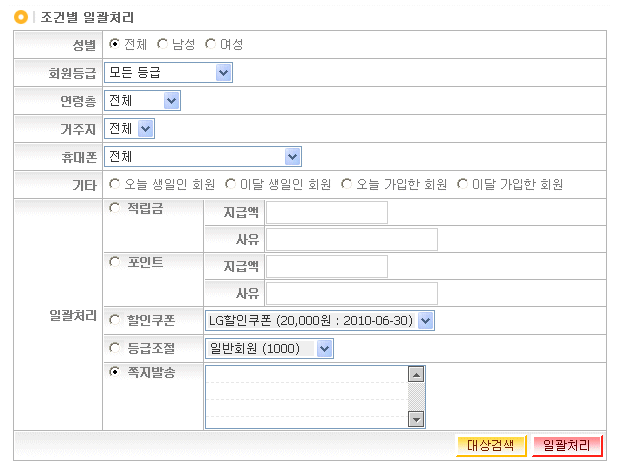
Task: Click the 쪽지발송 textarea scrollbar down arrow
Action: (x=416, y=420)
